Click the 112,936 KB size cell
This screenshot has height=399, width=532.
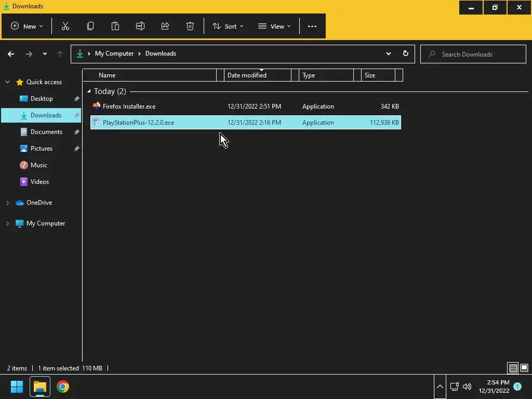tap(384, 123)
